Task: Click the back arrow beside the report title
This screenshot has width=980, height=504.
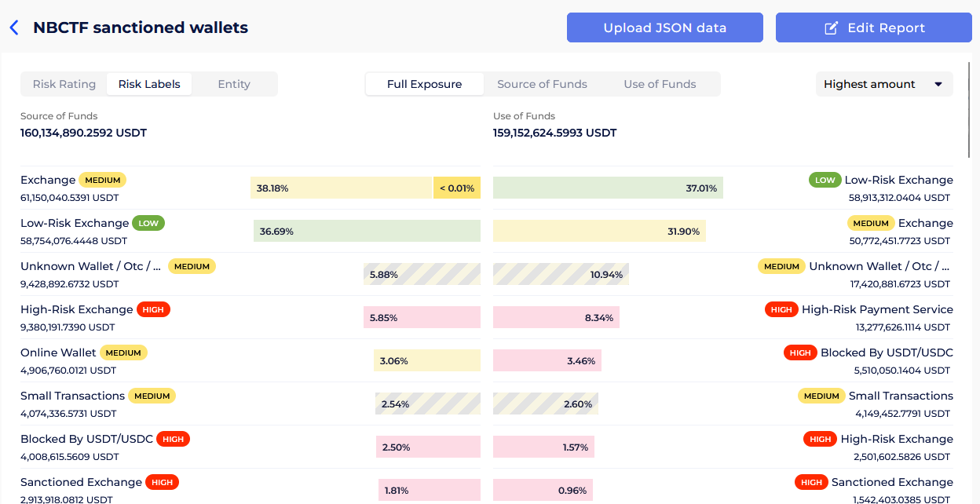Action: point(13,28)
